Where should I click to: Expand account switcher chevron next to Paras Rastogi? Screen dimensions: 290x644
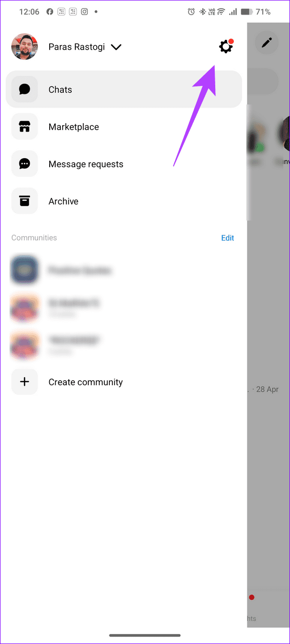116,47
